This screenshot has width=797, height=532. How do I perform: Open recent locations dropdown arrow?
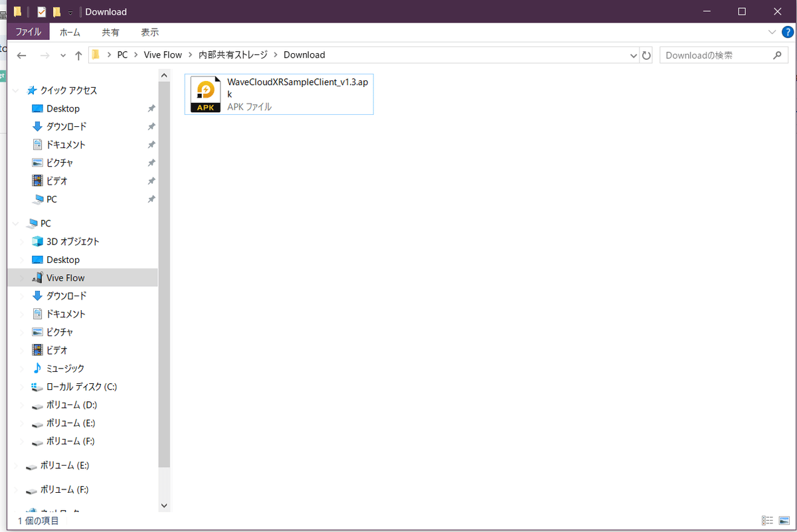tap(63, 56)
